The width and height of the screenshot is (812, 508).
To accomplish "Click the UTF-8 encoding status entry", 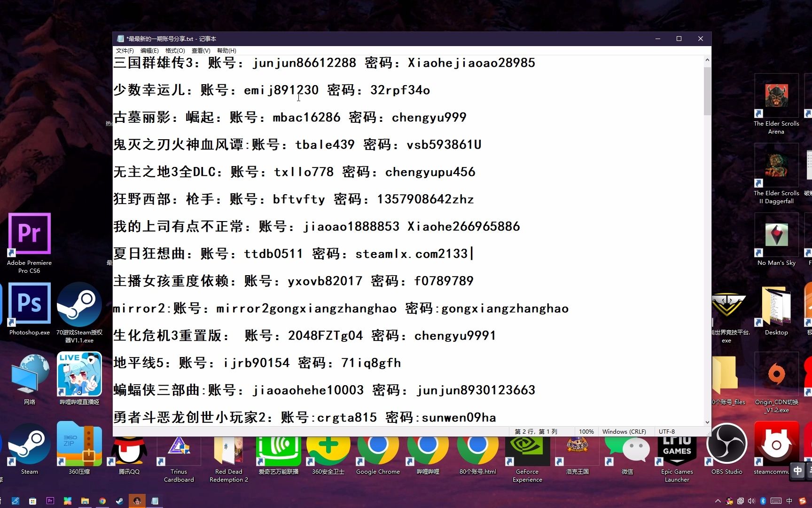I will pos(667,432).
